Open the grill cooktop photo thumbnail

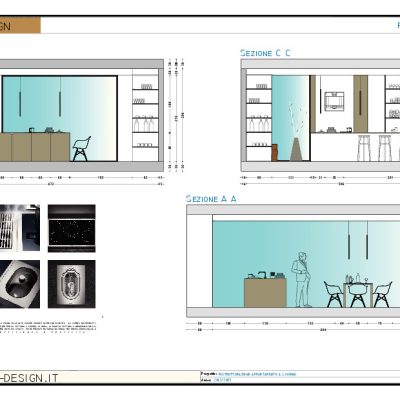point(20,228)
